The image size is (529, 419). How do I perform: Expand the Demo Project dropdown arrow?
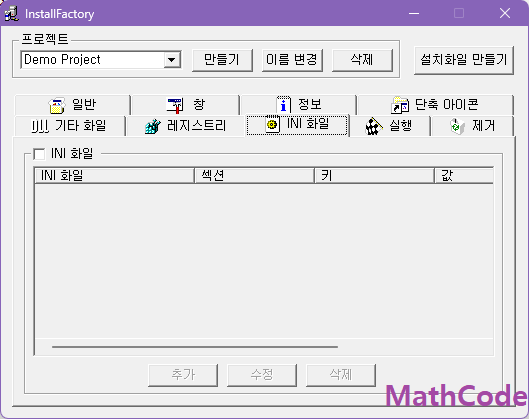point(172,60)
